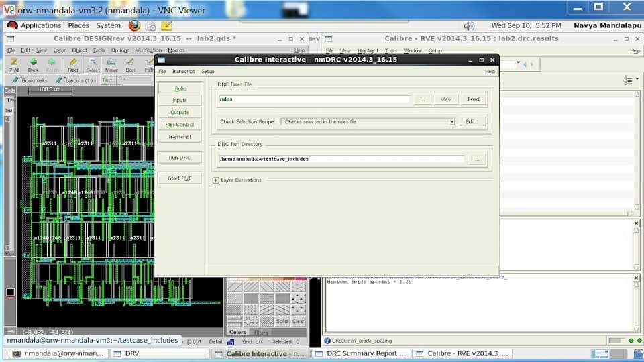Click the Solid fill button

tap(282, 321)
